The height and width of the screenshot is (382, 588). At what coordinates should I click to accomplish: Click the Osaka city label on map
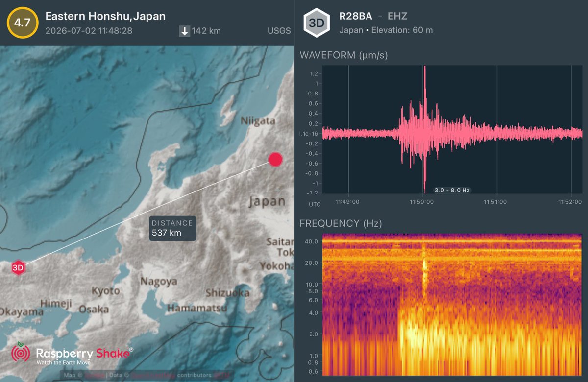pyautogui.click(x=94, y=309)
